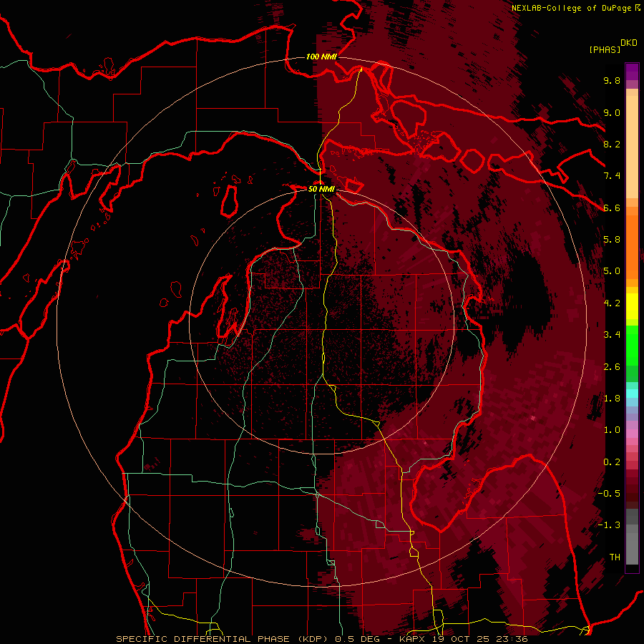Click the "TH" threshold label on the scale
The height and width of the screenshot is (644, 644).
point(615,557)
